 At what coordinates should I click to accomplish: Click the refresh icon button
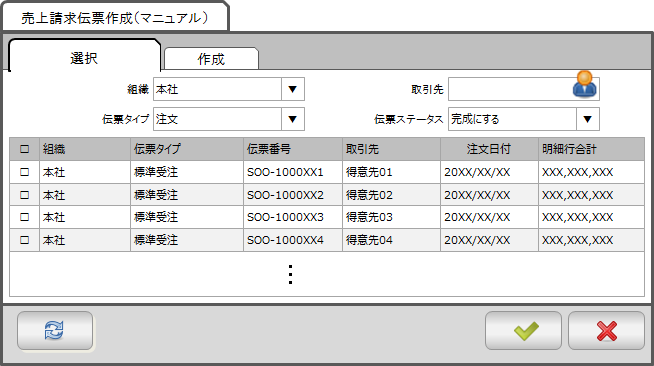click(55, 331)
